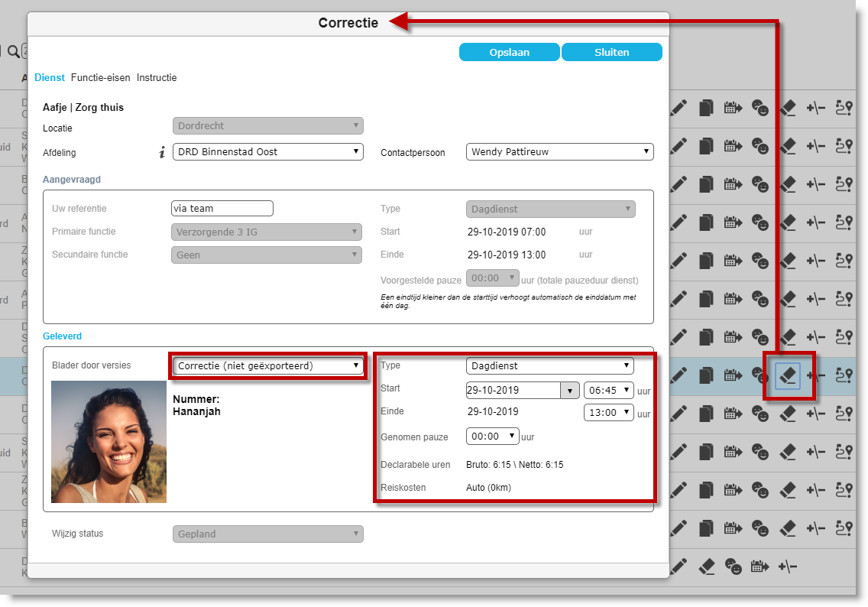Screen dimensions: 868x607
Task: Switch to the Functie-eisen tab
Action: point(100,77)
